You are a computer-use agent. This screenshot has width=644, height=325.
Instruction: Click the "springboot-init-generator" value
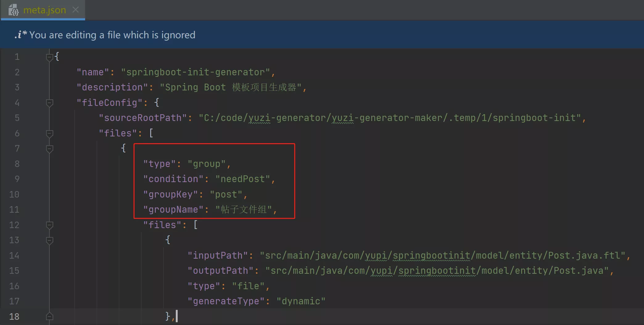(196, 72)
